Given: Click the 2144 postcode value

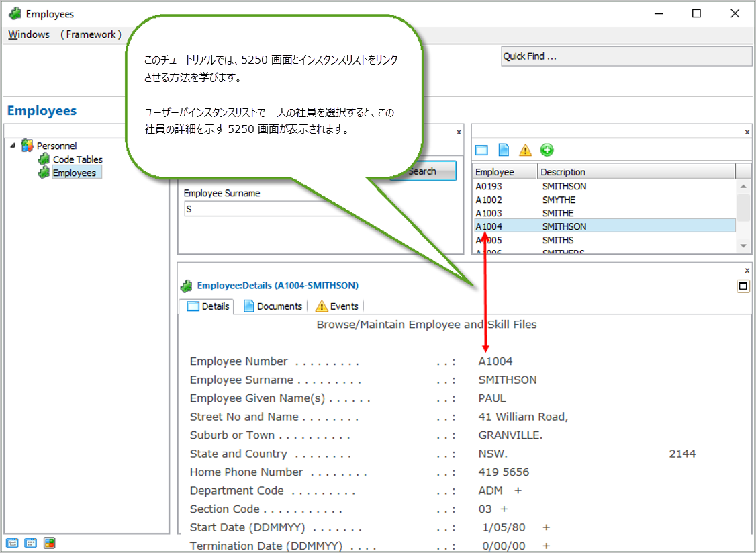Looking at the screenshot, I should click(x=682, y=454).
